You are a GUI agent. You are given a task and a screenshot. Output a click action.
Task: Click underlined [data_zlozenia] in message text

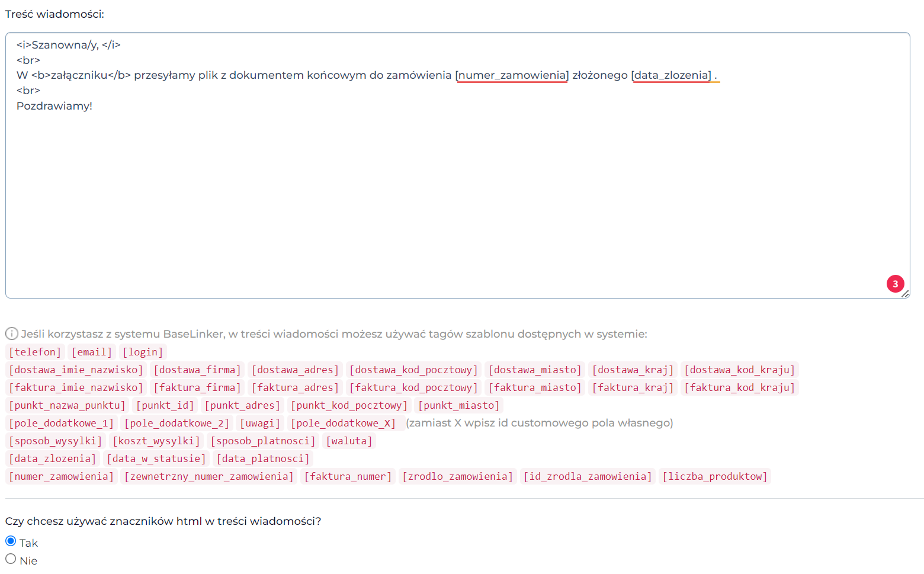coord(671,75)
